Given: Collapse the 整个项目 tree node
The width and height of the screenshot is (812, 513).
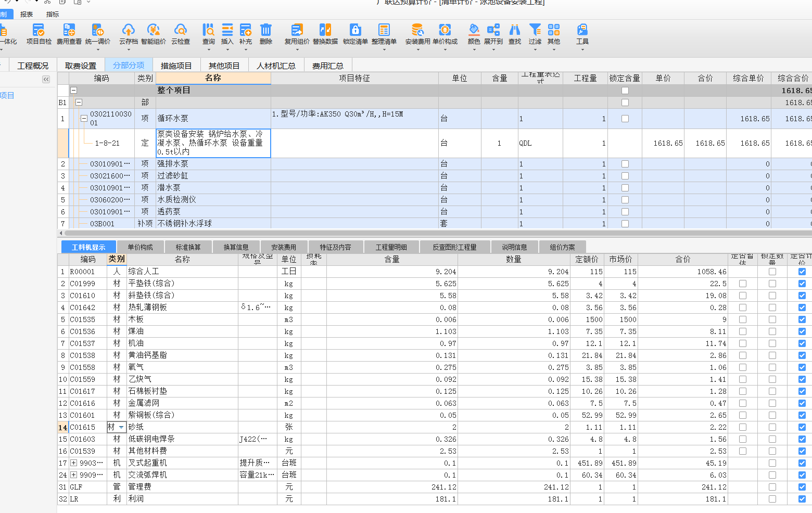Looking at the screenshot, I should [73, 90].
